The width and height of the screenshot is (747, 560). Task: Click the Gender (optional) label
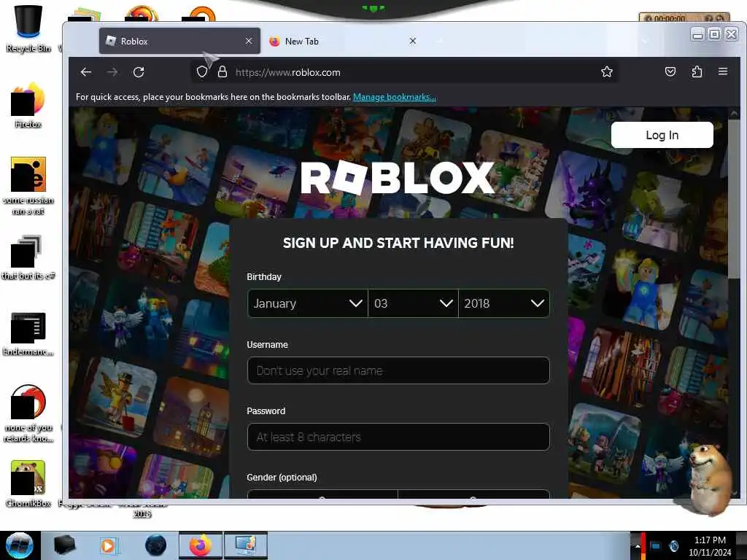[x=282, y=477]
